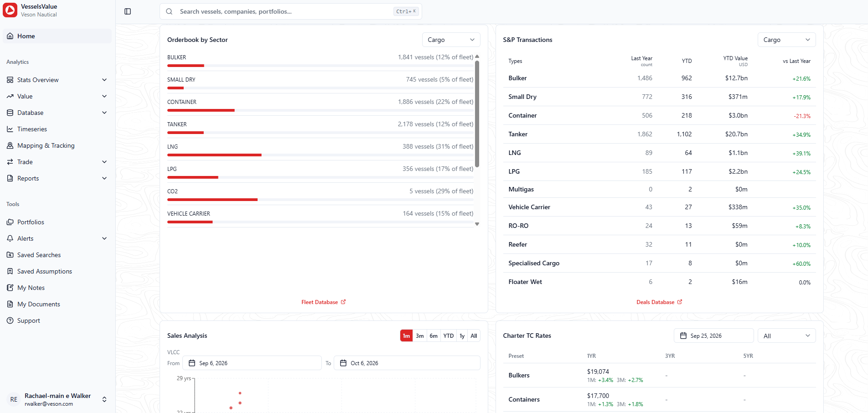868x413 pixels.
Task: Select the All range in Sales Analysis
Action: (x=474, y=336)
